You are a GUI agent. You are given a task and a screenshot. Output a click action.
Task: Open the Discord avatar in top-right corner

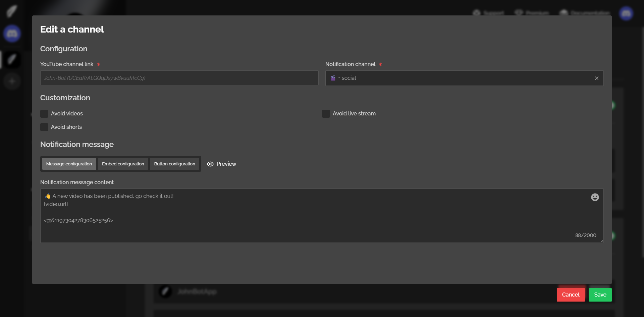coord(626,13)
